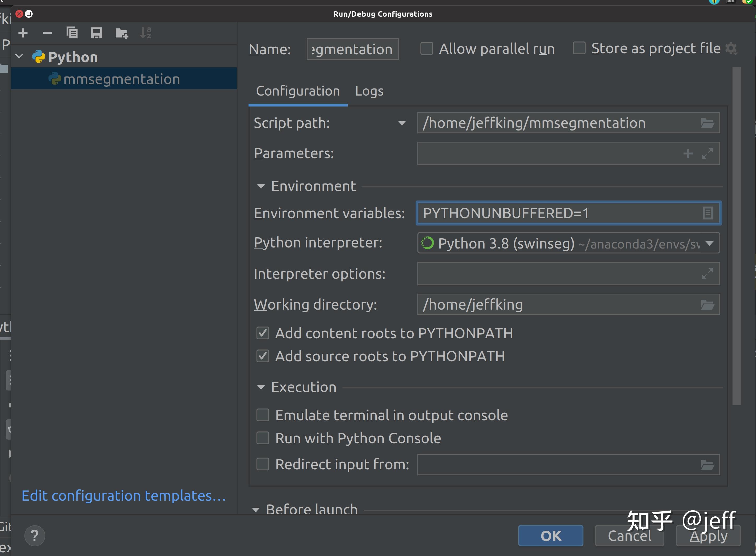Screen dimensions: 756x556
Task: Insert a macro into Parameters
Action: [x=688, y=153]
